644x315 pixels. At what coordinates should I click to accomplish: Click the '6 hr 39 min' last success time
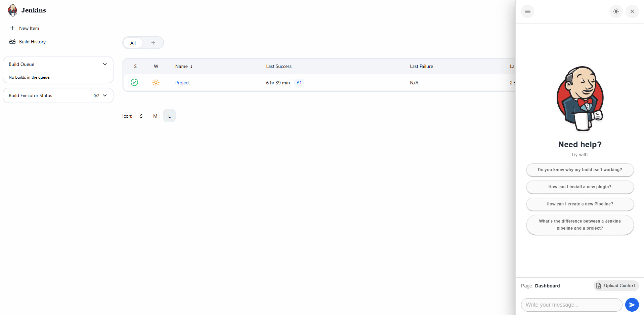coord(278,83)
